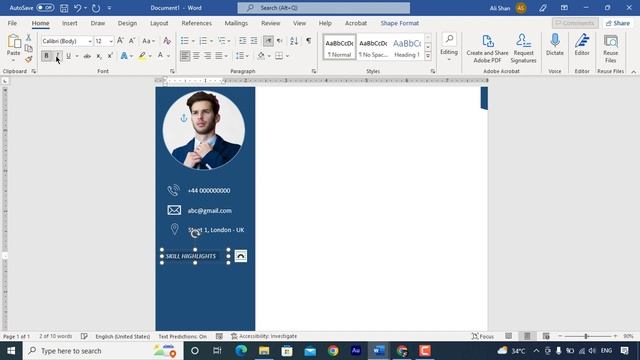
Task: Open the Shape Format tab
Action: click(x=400, y=23)
